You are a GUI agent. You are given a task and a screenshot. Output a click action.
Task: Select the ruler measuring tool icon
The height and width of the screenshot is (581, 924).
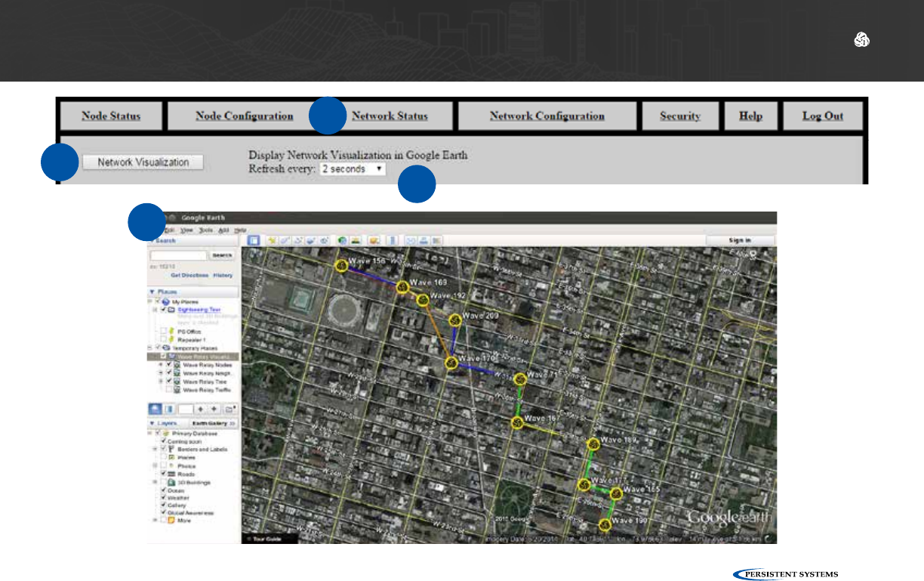(x=392, y=240)
